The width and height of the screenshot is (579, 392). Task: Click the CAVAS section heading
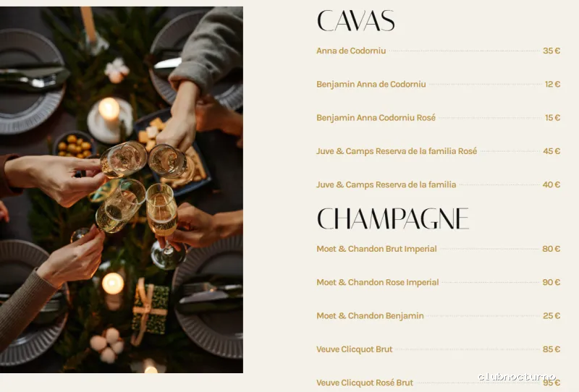pyautogui.click(x=355, y=21)
